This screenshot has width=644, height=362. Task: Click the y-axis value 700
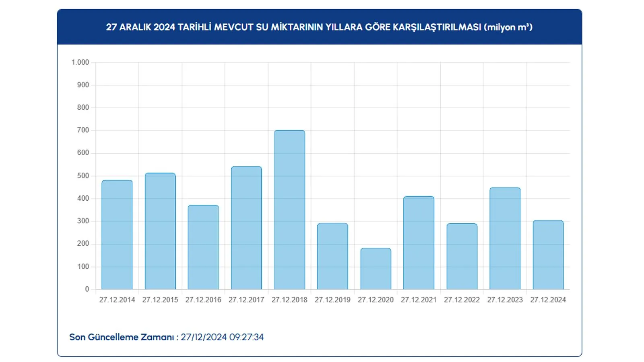coord(83,130)
